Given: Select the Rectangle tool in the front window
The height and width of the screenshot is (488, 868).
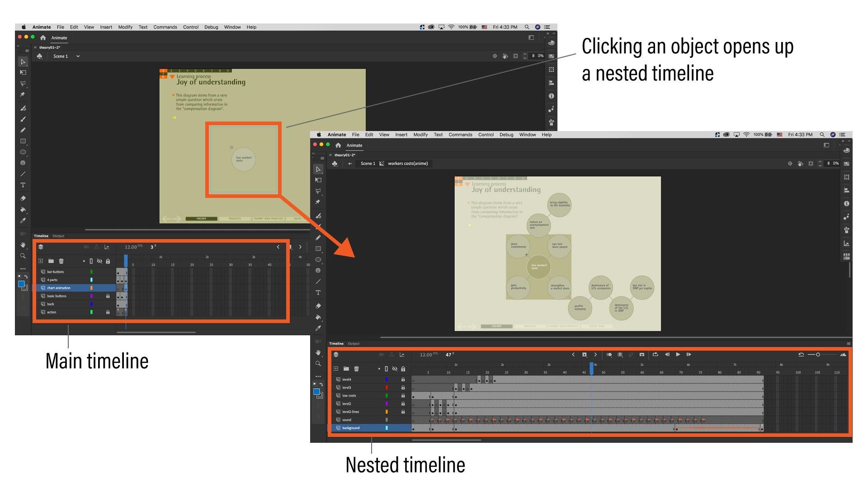Looking at the screenshot, I should [318, 249].
